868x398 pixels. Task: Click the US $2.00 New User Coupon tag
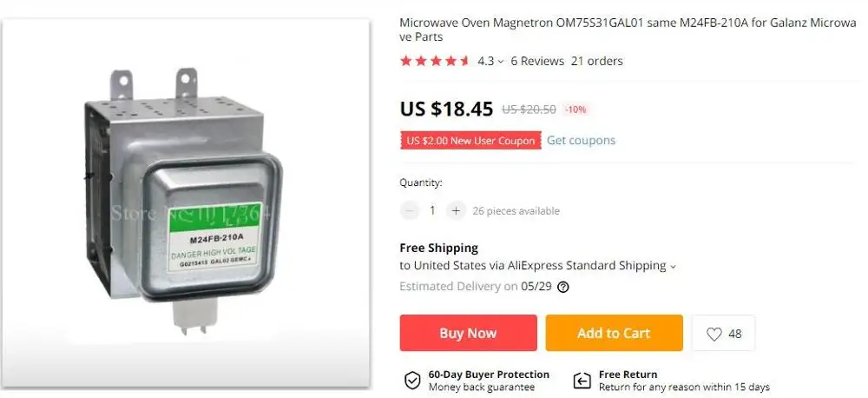point(470,141)
